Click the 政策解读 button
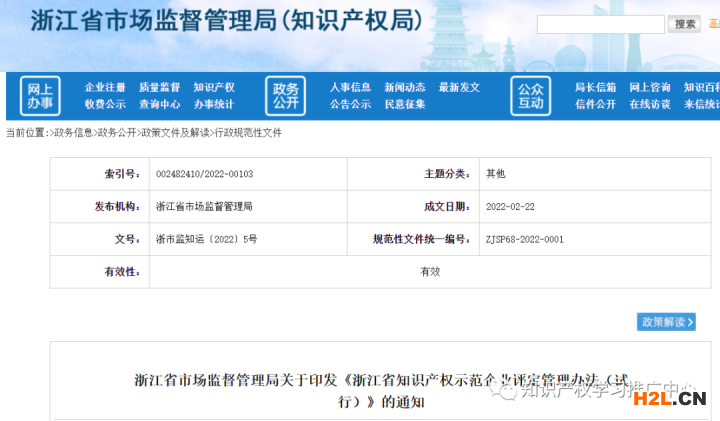720x421 pixels. [x=665, y=322]
